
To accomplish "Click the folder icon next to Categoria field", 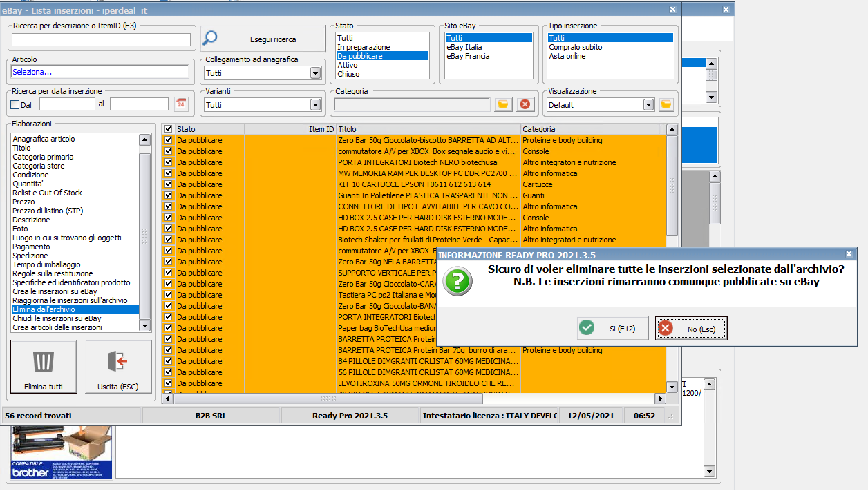I will [503, 104].
